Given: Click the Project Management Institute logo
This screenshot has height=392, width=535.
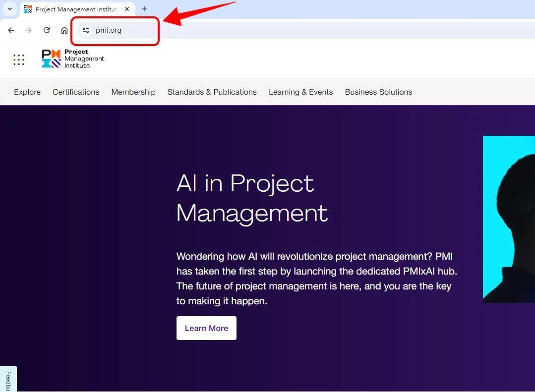Looking at the screenshot, I should click(73, 58).
